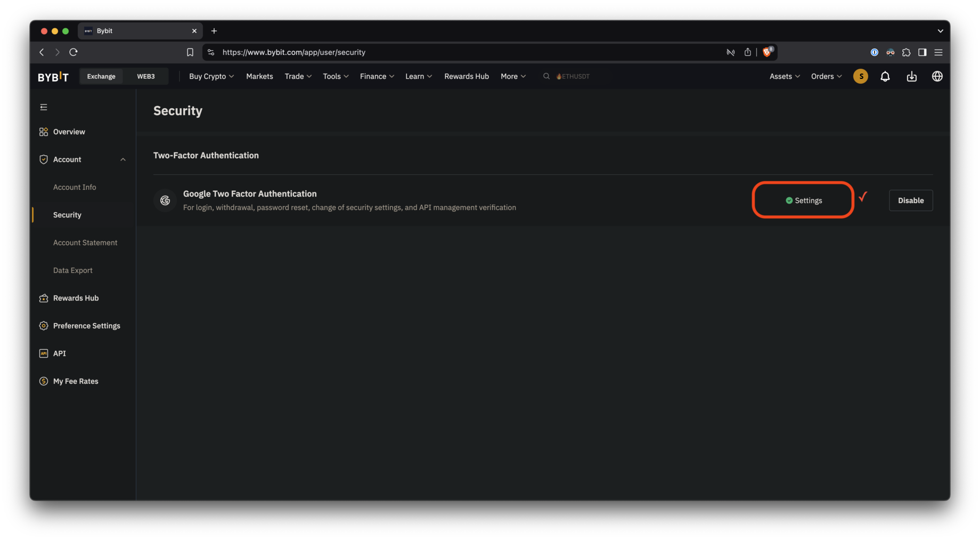Select Account Statement in sidebar

(x=85, y=243)
